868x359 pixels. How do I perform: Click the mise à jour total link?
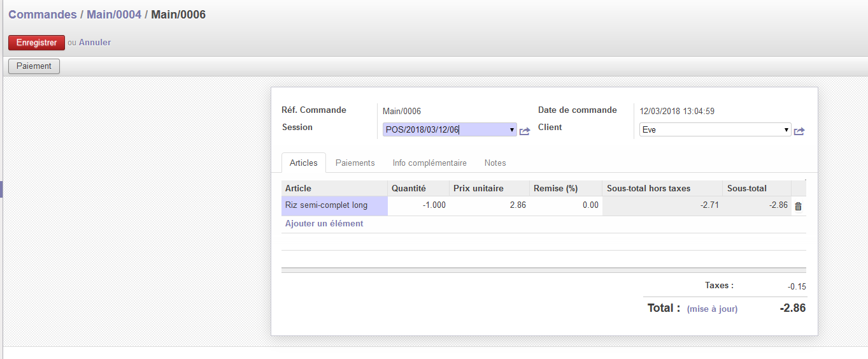tap(712, 309)
